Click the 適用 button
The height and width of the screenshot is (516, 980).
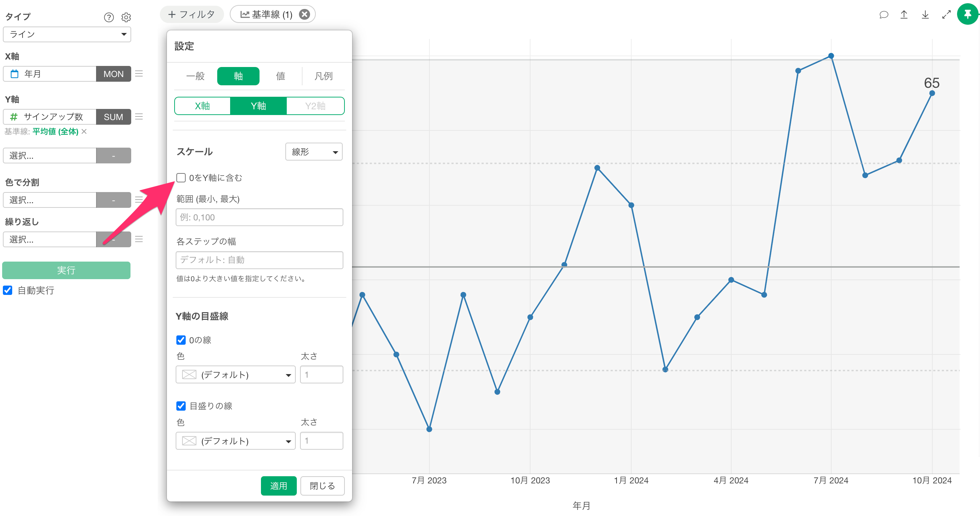[x=279, y=486]
